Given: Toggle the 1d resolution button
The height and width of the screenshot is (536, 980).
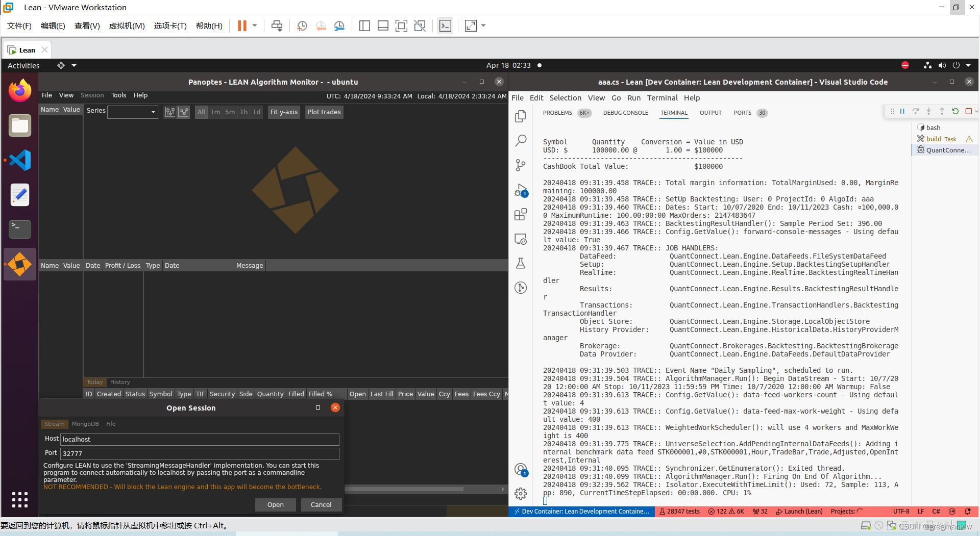Looking at the screenshot, I should tap(256, 112).
